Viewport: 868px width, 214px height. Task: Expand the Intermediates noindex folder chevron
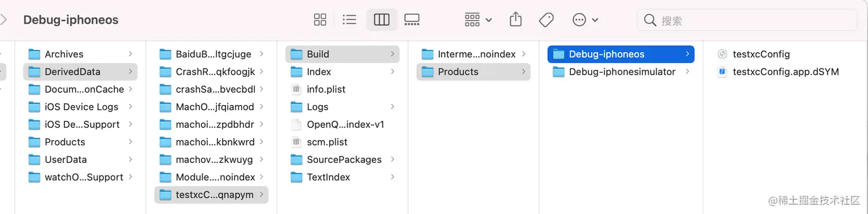524,54
